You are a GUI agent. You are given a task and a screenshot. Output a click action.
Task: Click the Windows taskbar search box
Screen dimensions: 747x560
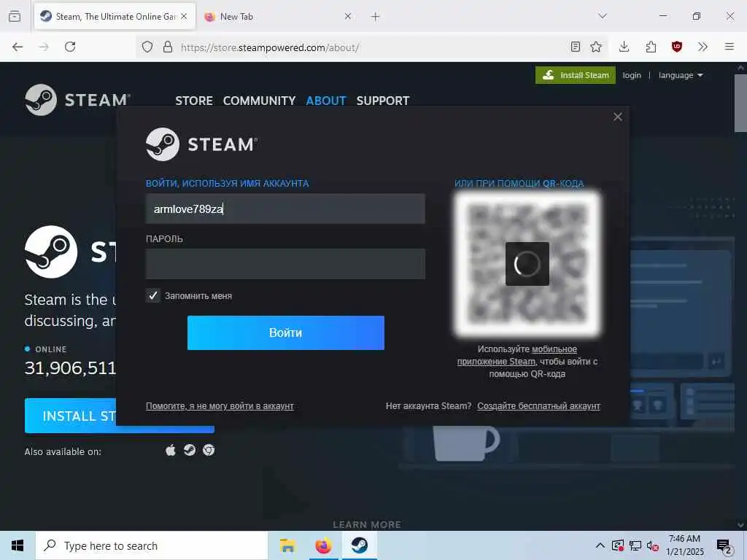click(x=152, y=545)
